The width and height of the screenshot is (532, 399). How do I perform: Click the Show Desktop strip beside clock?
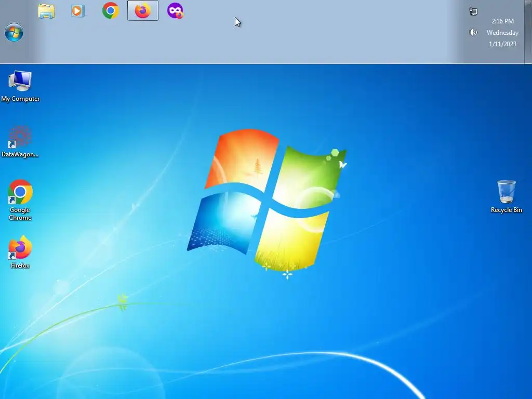point(528,32)
